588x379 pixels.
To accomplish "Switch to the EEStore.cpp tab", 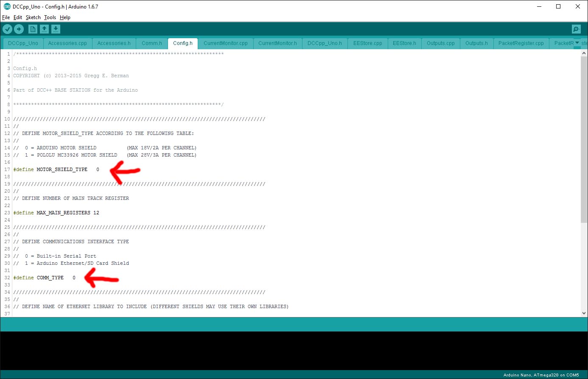I will point(368,43).
